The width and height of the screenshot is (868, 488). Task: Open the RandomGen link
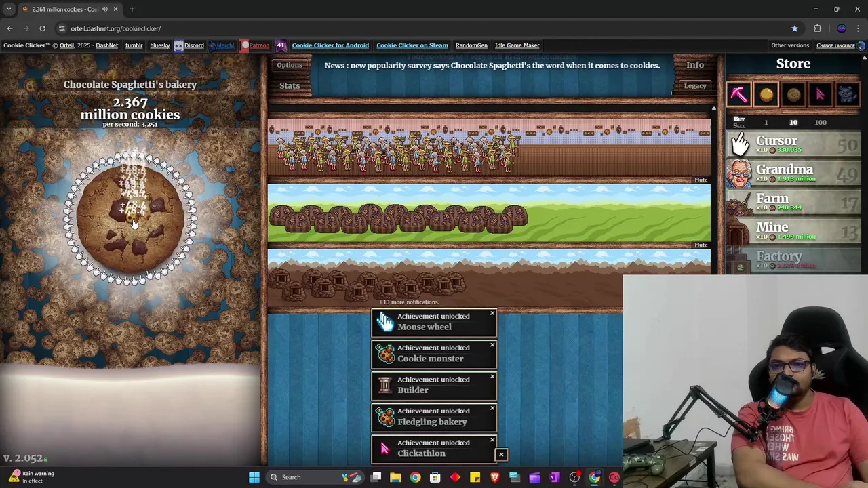tap(471, 45)
